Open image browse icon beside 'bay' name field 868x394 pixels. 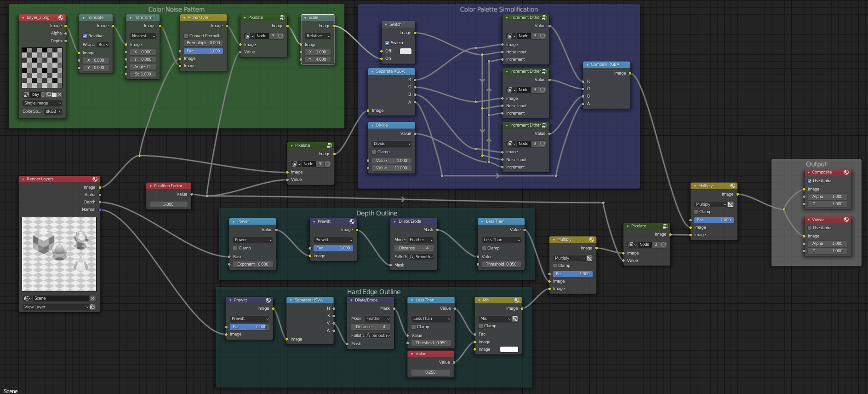coord(26,94)
